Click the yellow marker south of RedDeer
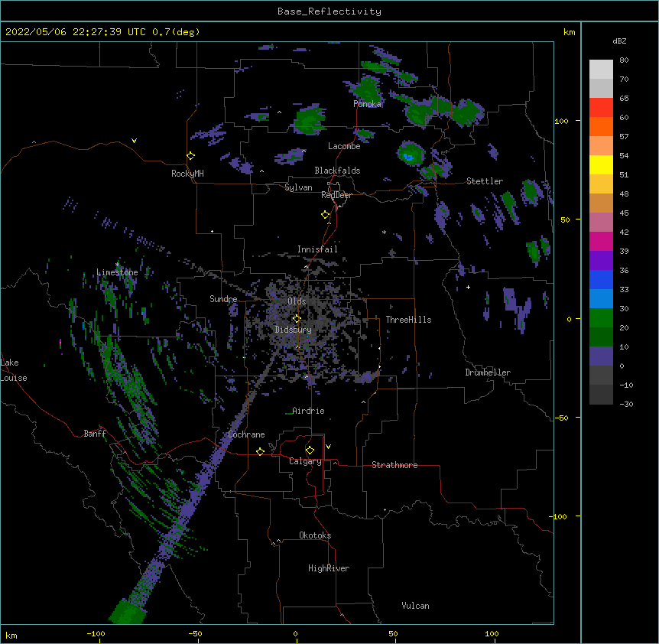Screen dimensions: 659x644 326,215
